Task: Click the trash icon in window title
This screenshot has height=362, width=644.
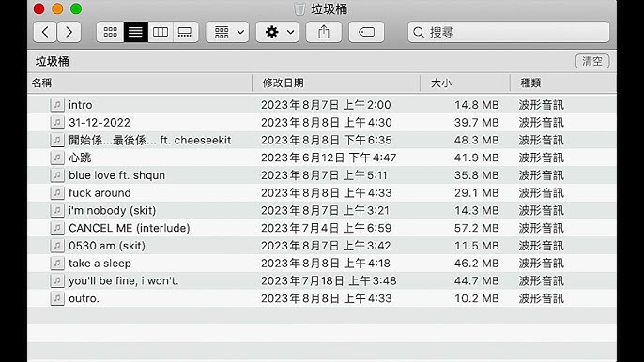Action: (x=299, y=9)
